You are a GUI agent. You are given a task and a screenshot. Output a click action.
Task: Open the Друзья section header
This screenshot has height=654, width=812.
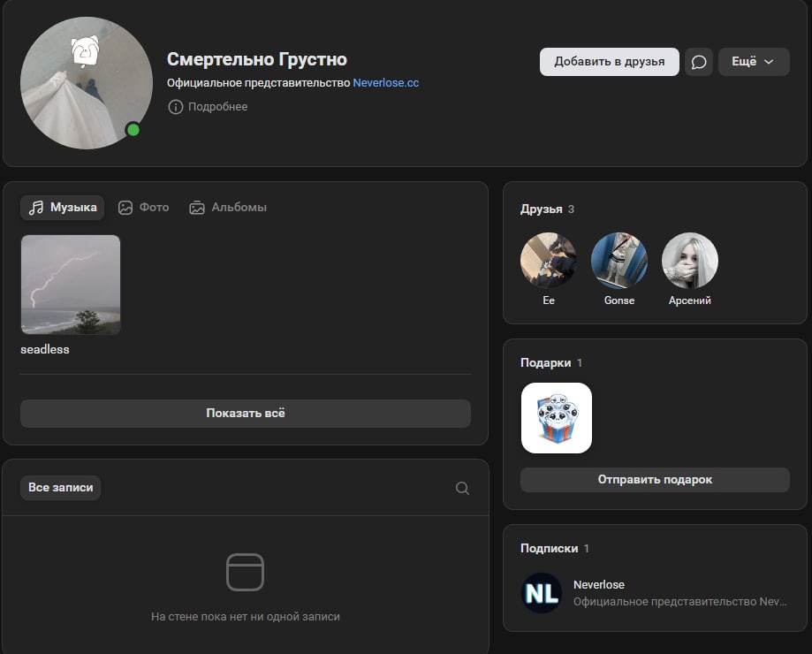[x=541, y=209]
